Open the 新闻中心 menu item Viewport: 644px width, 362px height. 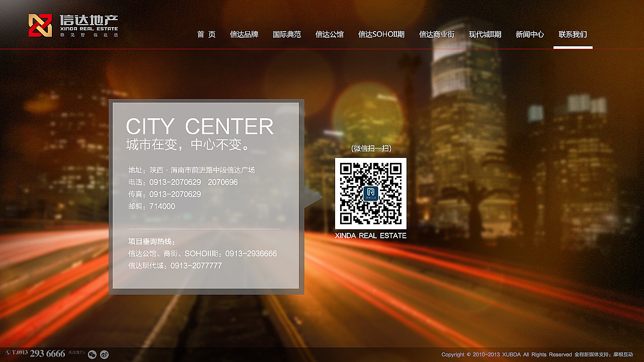(530, 34)
